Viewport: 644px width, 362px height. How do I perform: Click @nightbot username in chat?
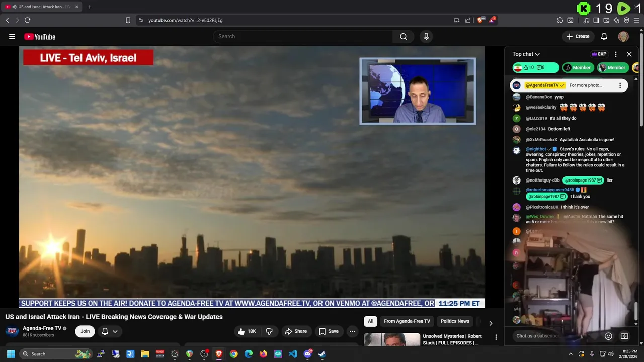[x=536, y=149]
